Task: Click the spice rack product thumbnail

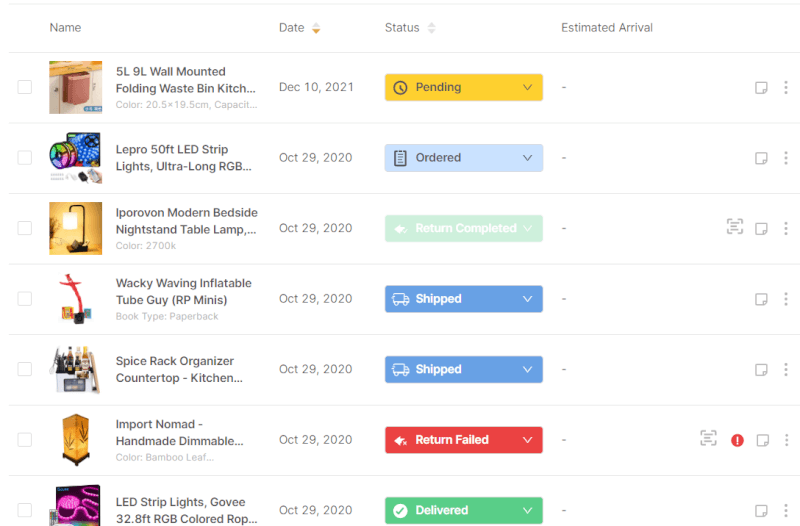Action: (x=76, y=369)
